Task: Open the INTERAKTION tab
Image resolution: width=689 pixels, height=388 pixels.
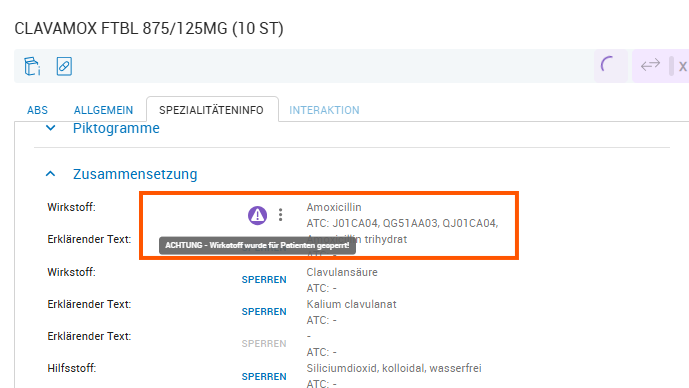Action: coord(324,110)
